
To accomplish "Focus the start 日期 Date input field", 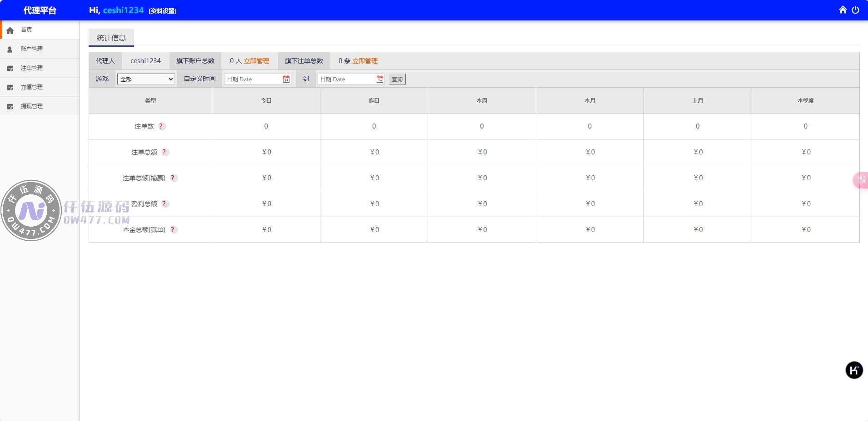I will (253, 79).
